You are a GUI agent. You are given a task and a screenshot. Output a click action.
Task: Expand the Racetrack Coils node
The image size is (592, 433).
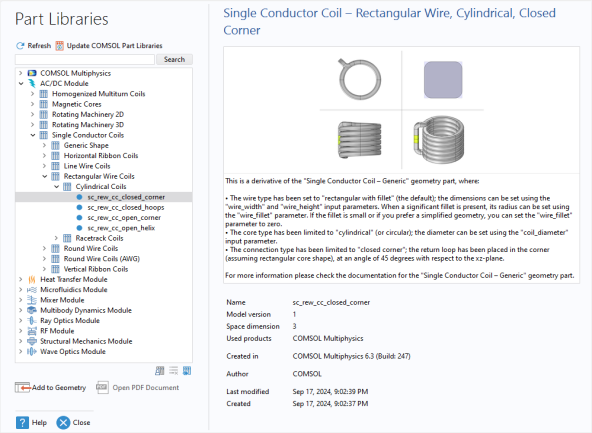point(56,238)
